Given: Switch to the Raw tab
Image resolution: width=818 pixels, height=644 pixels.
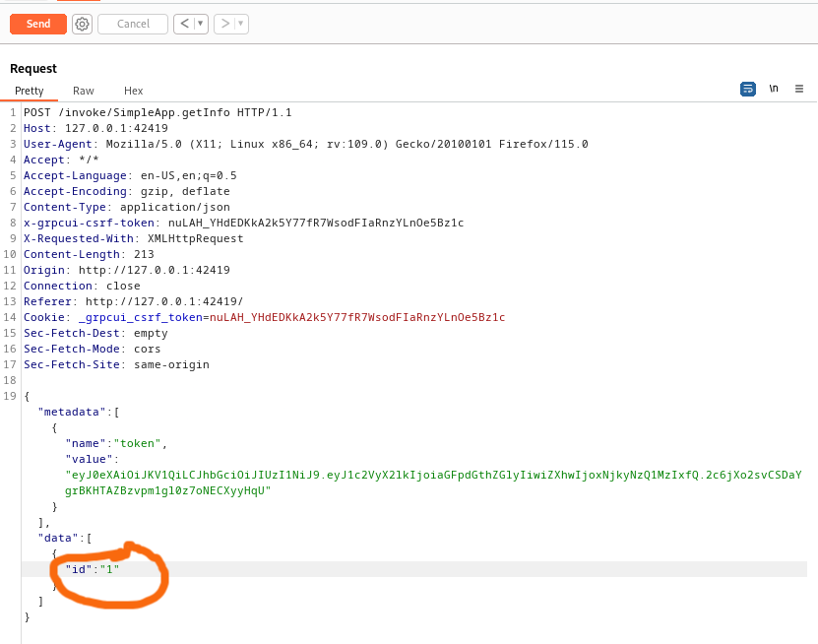Looking at the screenshot, I should click(83, 91).
